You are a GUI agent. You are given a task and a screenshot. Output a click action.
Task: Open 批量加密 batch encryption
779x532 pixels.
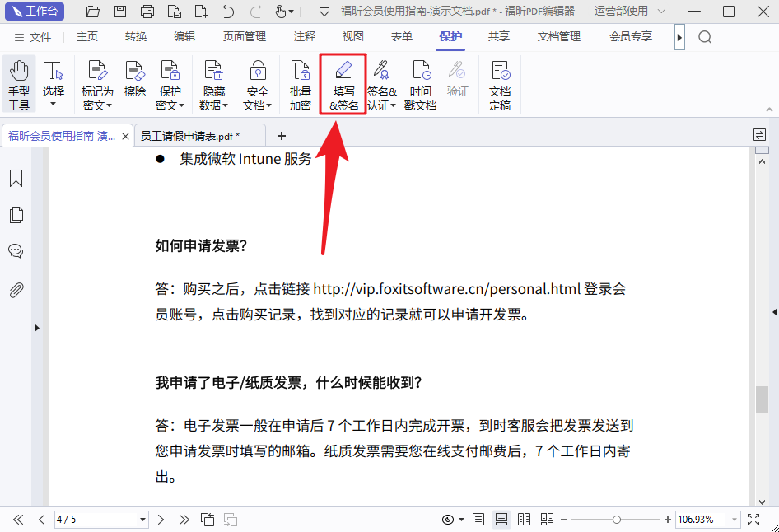click(300, 86)
